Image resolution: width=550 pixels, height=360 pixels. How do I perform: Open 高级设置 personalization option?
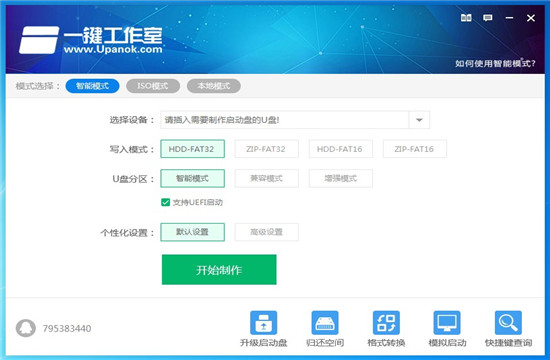267,232
